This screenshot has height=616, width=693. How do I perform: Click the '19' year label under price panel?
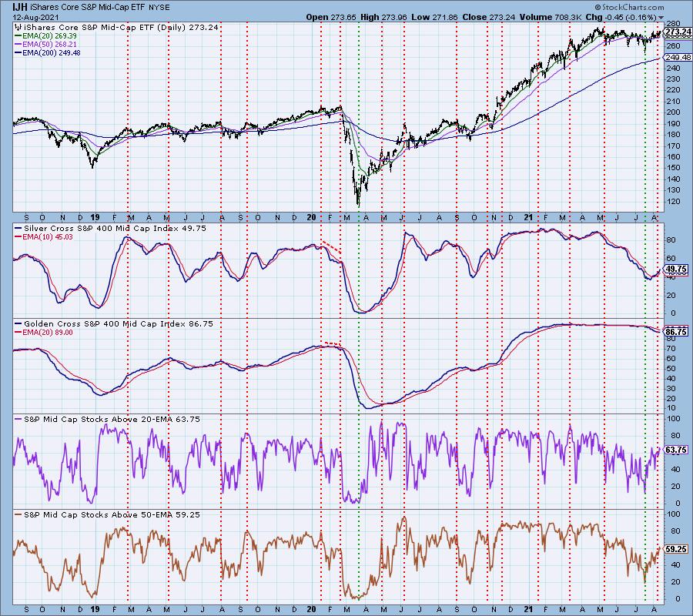95,217
